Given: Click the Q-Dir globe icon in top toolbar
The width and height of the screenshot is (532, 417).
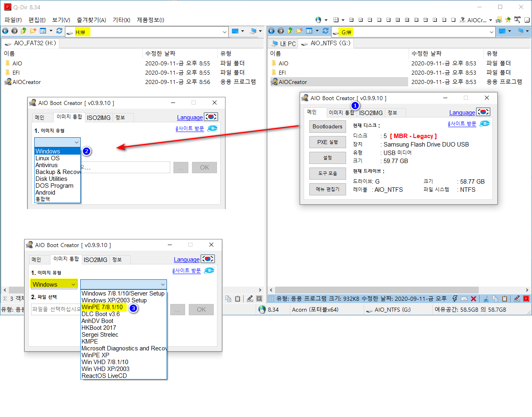Looking at the screenshot, I should 319,20.
